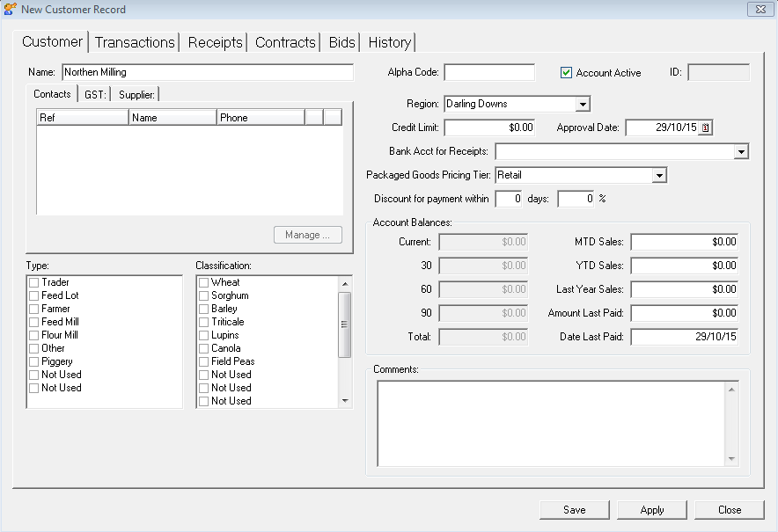Enable the Wheat classification checkbox
This screenshot has width=778, height=532.
[204, 282]
